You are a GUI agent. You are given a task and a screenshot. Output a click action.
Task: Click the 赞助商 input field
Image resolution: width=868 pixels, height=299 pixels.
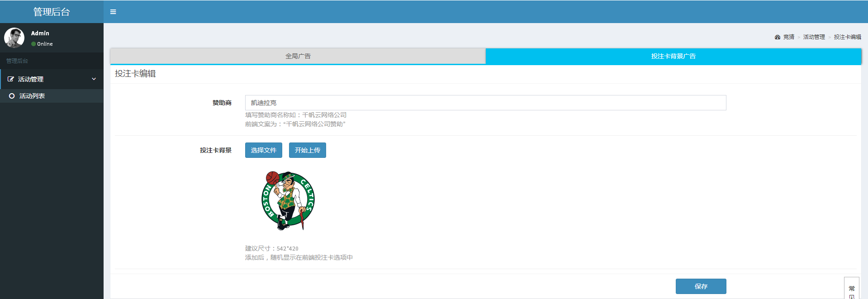[485, 103]
